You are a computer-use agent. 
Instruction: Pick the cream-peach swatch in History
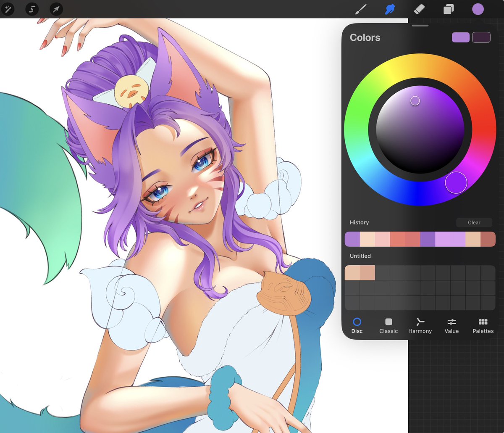[x=367, y=239]
